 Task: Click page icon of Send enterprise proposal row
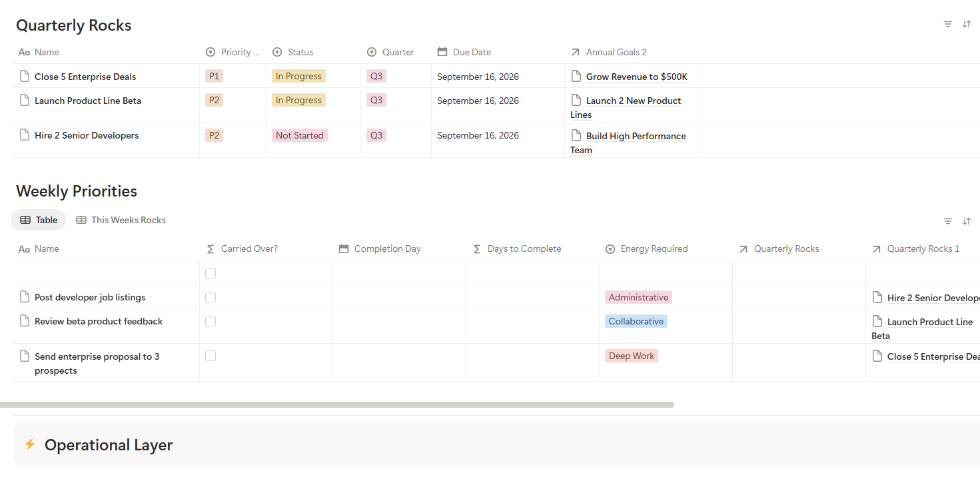25,356
